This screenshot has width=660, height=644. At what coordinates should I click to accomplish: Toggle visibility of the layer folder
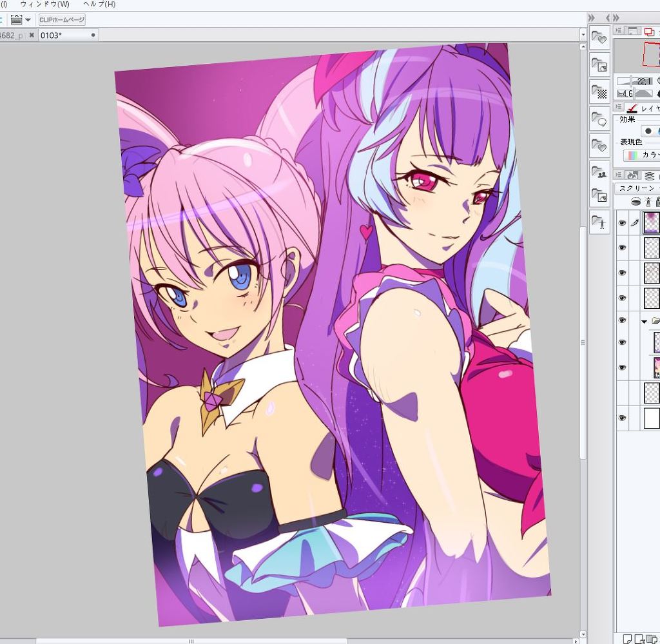tap(622, 321)
